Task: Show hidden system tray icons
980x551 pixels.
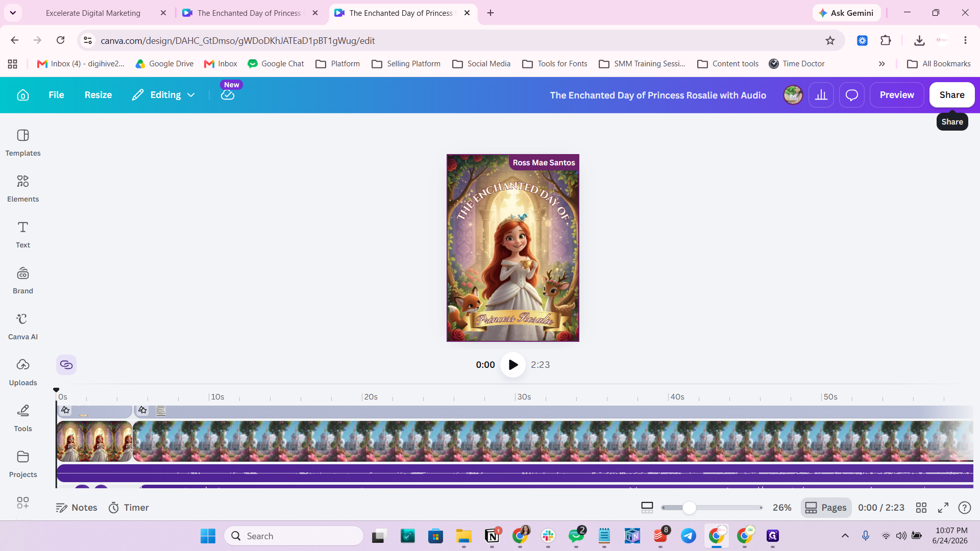Action: pyautogui.click(x=845, y=536)
